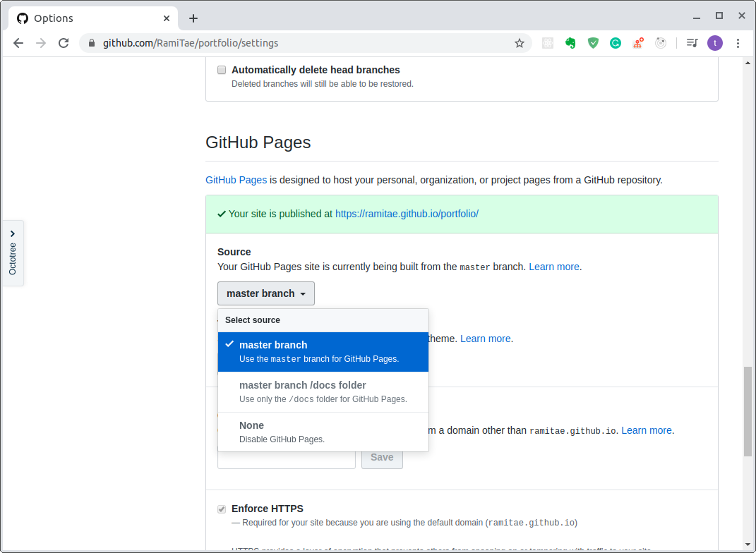The width and height of the screenshot is (756, 553).
Task: Open the GitHub Pages link
Action: [236, 180]
